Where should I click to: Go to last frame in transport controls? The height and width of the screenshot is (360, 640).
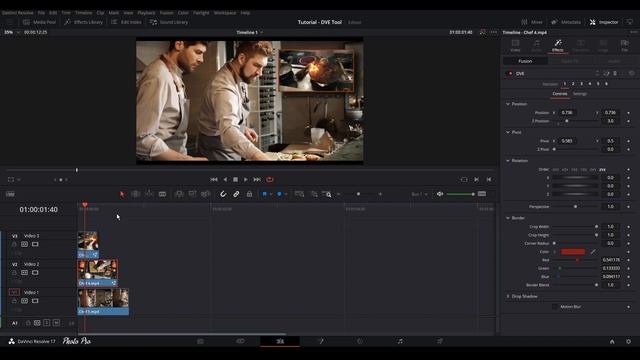pos(257,180)
